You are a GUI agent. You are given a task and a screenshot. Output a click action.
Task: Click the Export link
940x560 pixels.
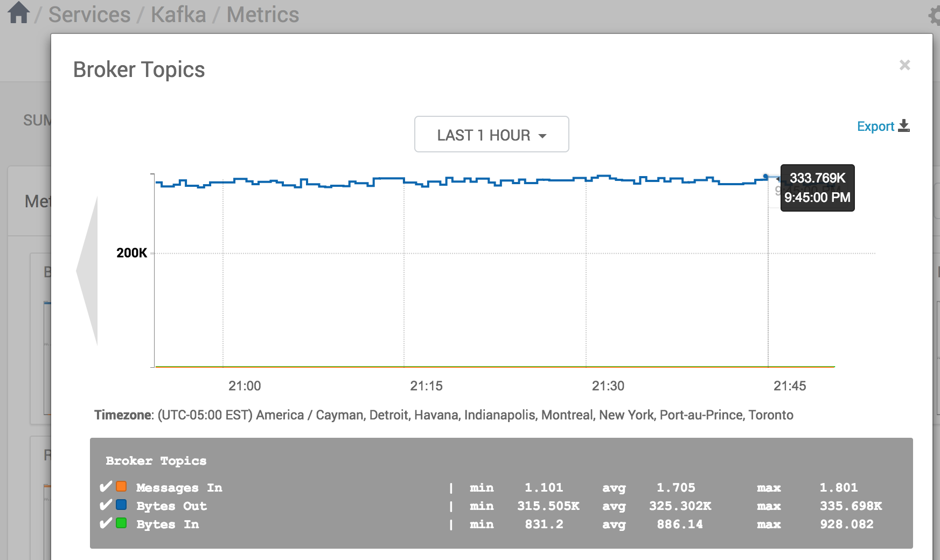pos(875,126)
